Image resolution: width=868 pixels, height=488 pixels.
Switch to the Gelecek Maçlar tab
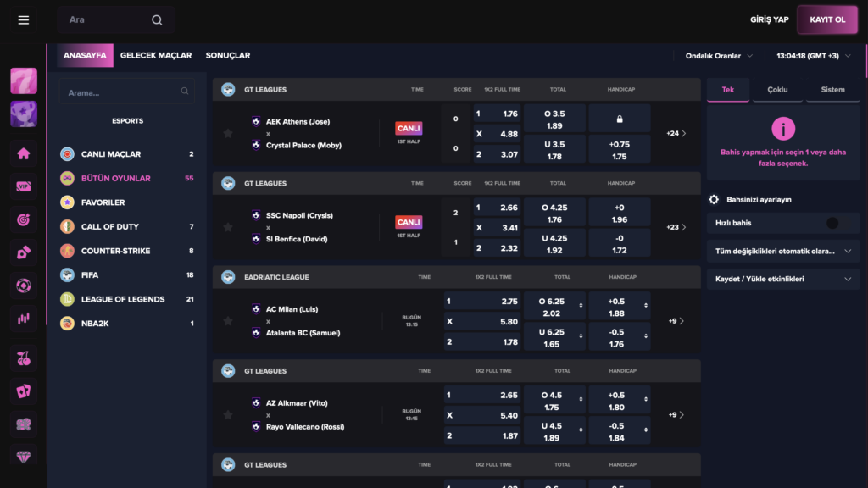tap(156, 56)
